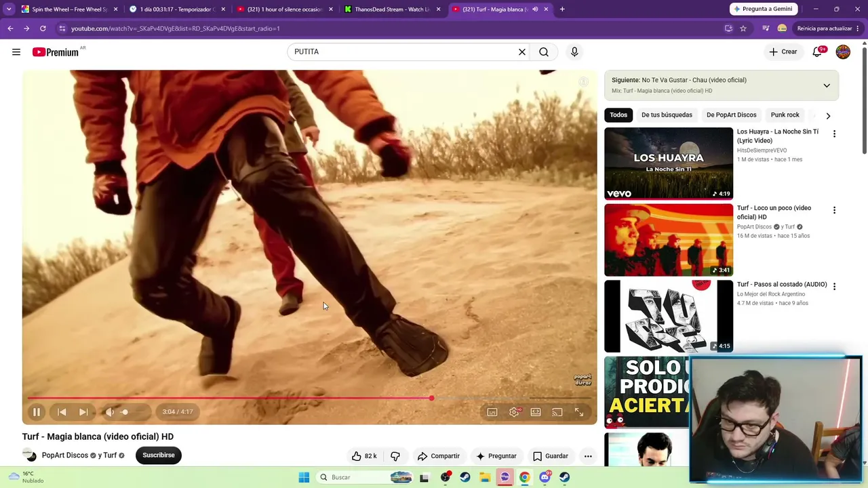Screen dimensions: 868x488
Task: Open Turf Loco un poco thumbnail
Action: pos(669,240)
